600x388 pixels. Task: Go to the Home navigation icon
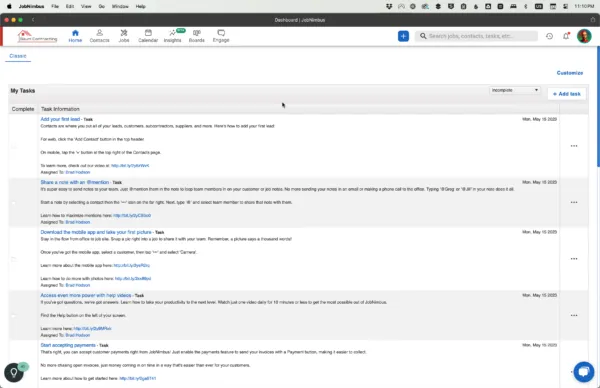click(75, 36)
